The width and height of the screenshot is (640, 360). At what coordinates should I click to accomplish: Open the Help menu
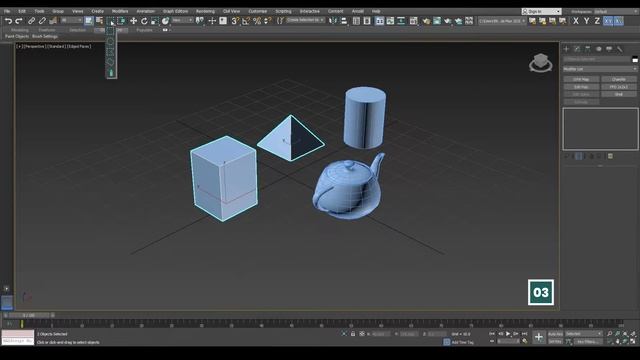click(x=376, y=11)
